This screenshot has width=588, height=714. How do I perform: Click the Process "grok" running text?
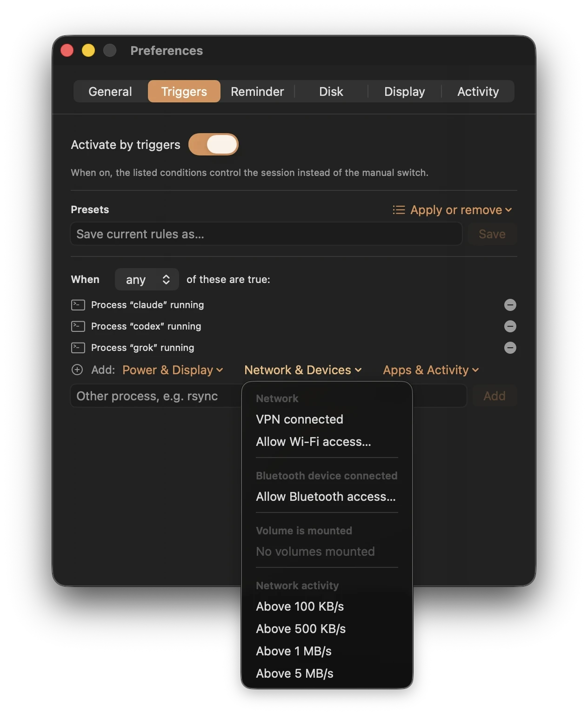(x=143, y=348)
